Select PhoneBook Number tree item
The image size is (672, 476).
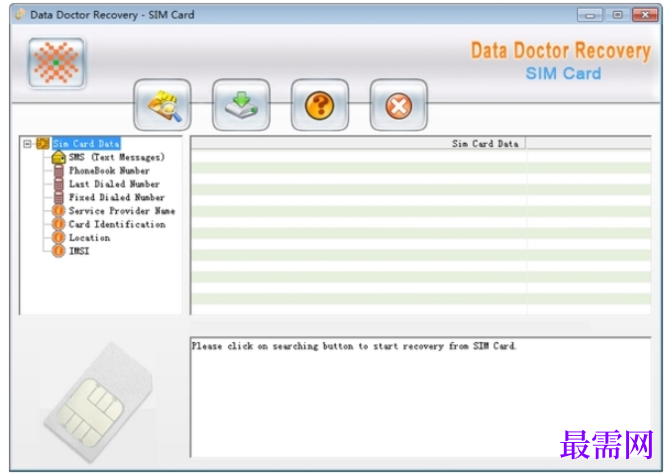(x=109, y=171)
